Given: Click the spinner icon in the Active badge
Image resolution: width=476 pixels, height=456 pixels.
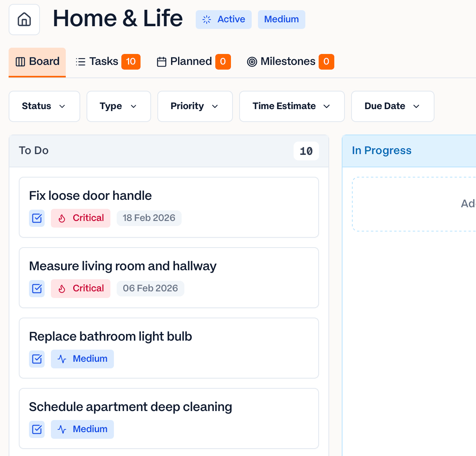Looking at the screenshot, I should coord(206,19).
